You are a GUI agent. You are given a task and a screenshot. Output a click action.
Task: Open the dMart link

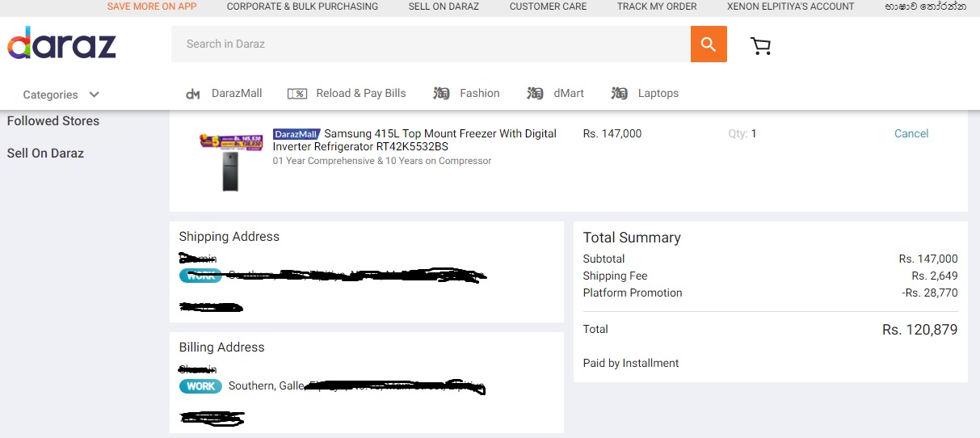point(569,94)
